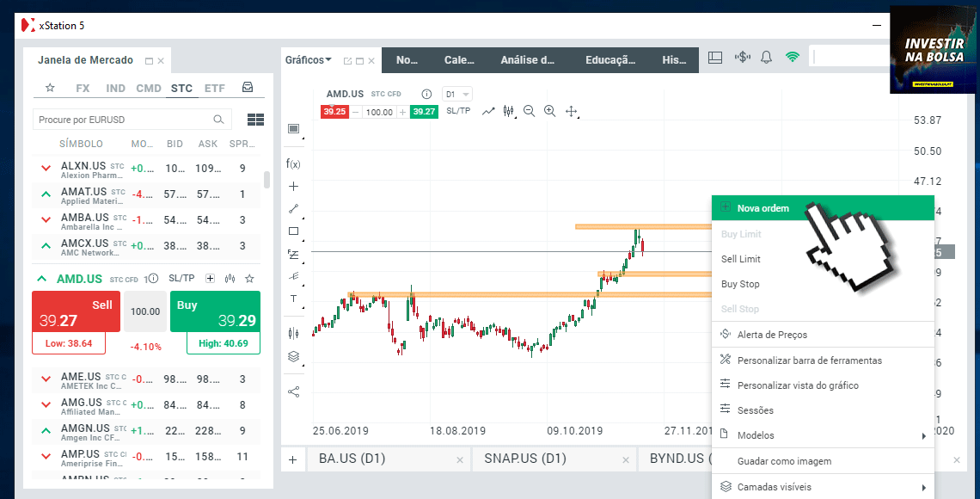Collapse the AMD.US expanded row chevron
Image resolution: width=980 pixels, height=499 pixels.
pyautogui.click(x=42, y=279)
